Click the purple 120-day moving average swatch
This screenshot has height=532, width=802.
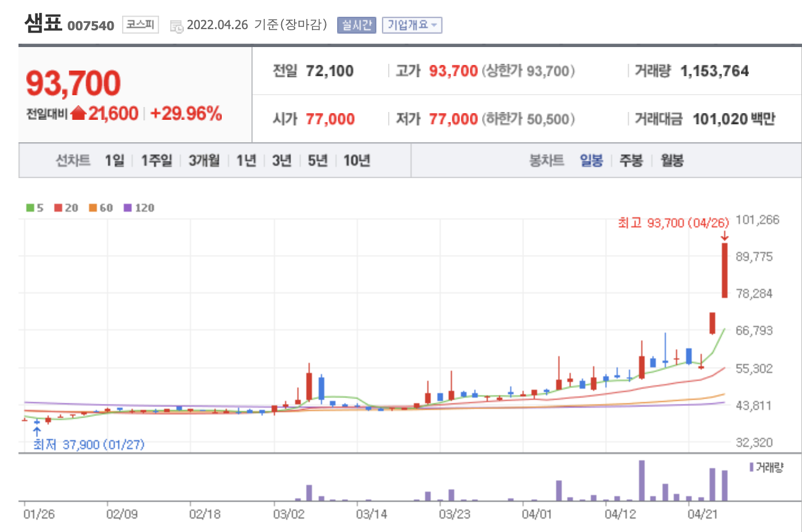(x=128, y=208)
